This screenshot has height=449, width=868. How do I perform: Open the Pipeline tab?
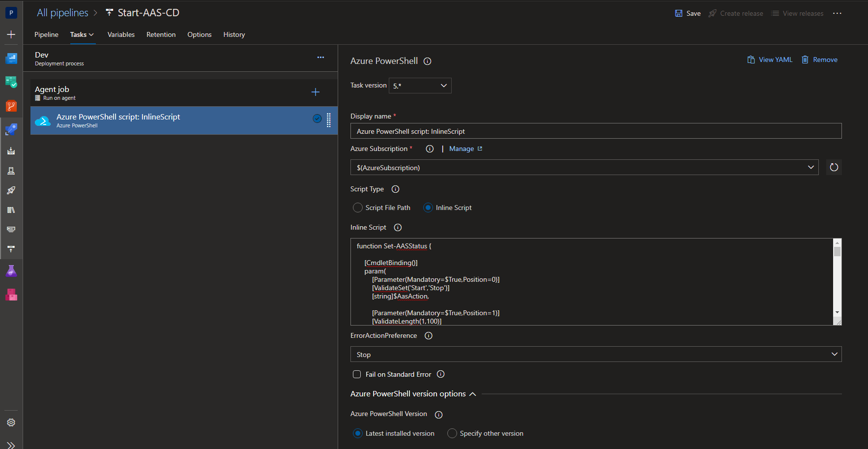coord(46,34)
